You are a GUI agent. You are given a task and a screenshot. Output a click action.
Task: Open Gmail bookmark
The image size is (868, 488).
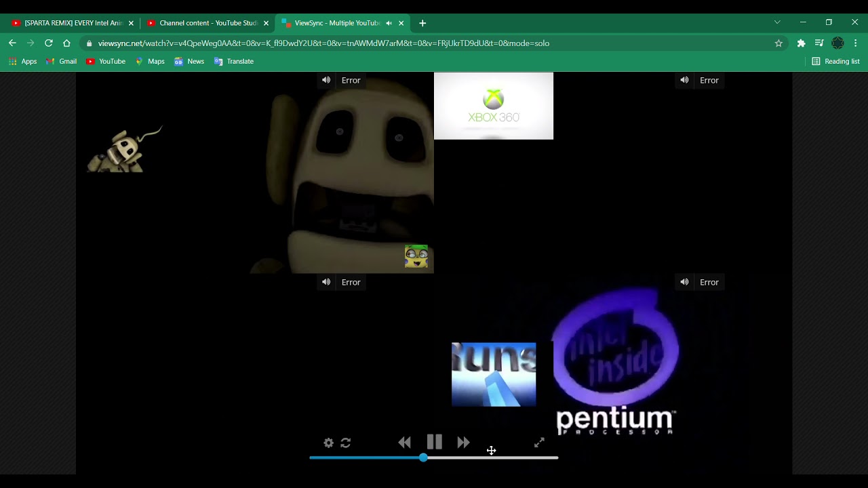click(61, 61)
